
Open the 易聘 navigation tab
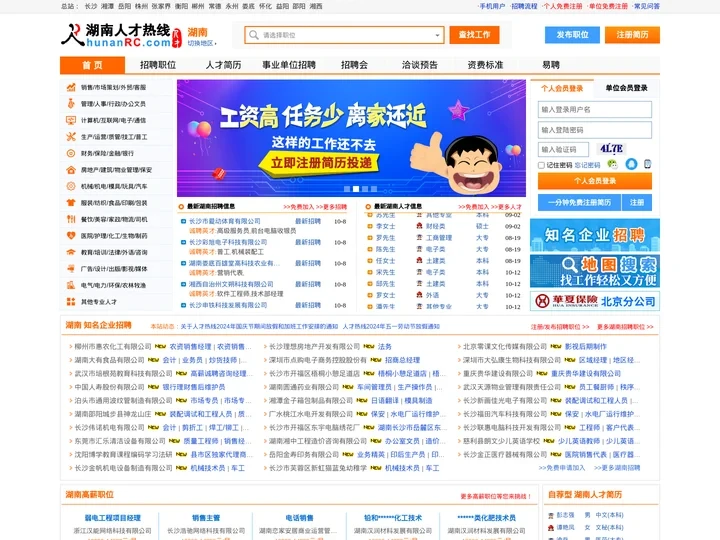click(551, 65)
